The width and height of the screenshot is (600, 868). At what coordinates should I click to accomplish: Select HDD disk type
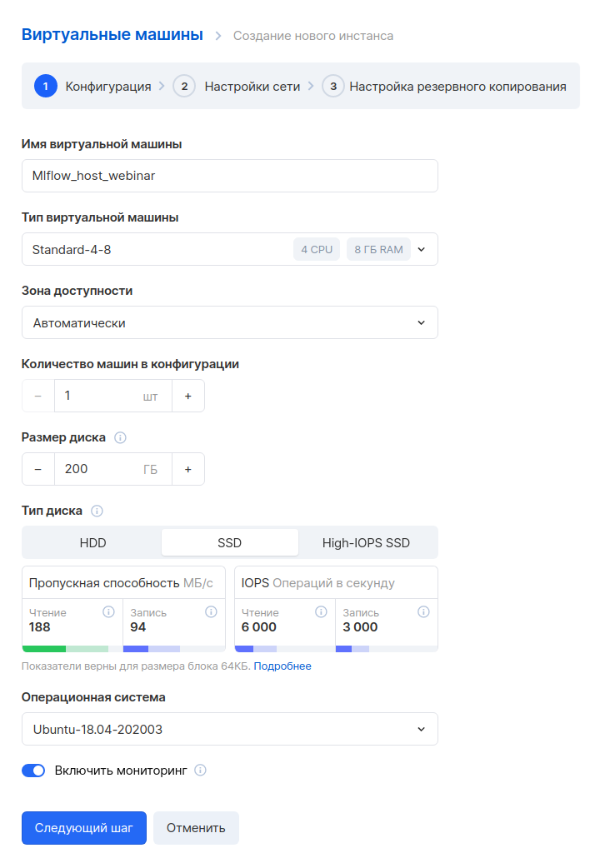click(92, 543)
